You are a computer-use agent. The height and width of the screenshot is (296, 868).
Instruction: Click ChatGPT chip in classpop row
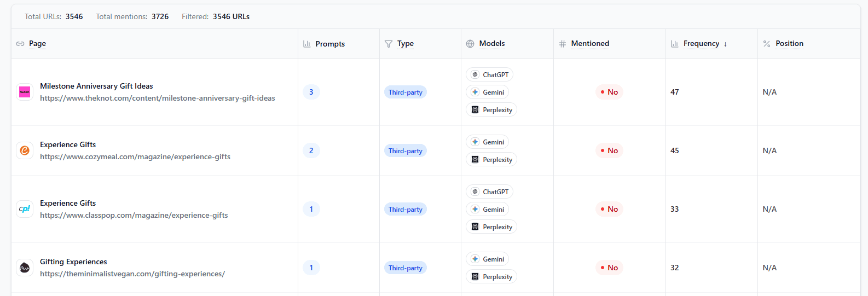[x=490, y=192]
